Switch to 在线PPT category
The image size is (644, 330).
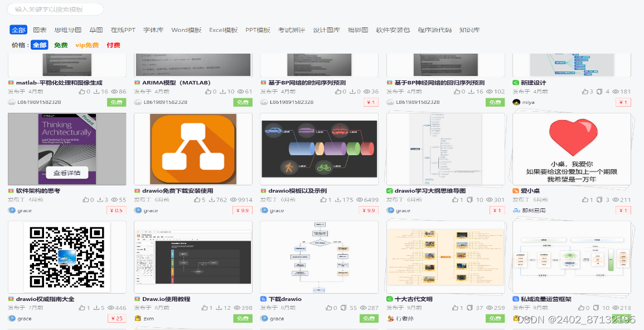click(123, 30)
